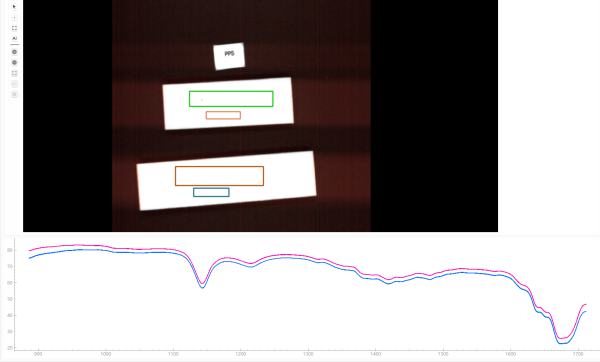Select the lower dashed rectangle tool
600x362 pixels.
[14, 73]
